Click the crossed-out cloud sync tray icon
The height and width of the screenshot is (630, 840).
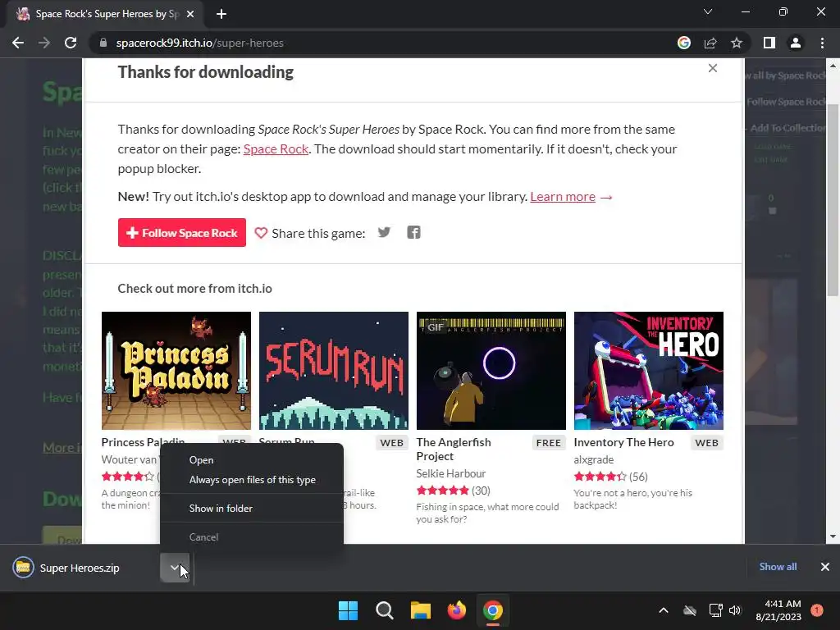[689, 610]
